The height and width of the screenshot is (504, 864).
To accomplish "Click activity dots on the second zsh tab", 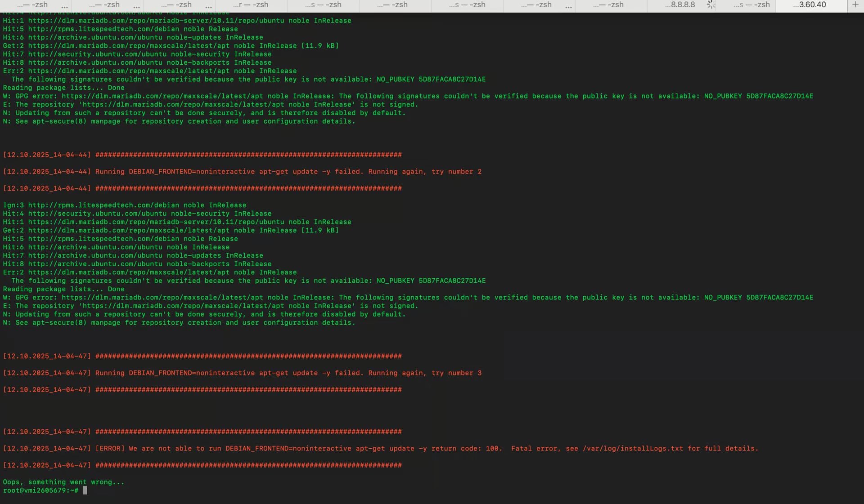I will point(136,7).
